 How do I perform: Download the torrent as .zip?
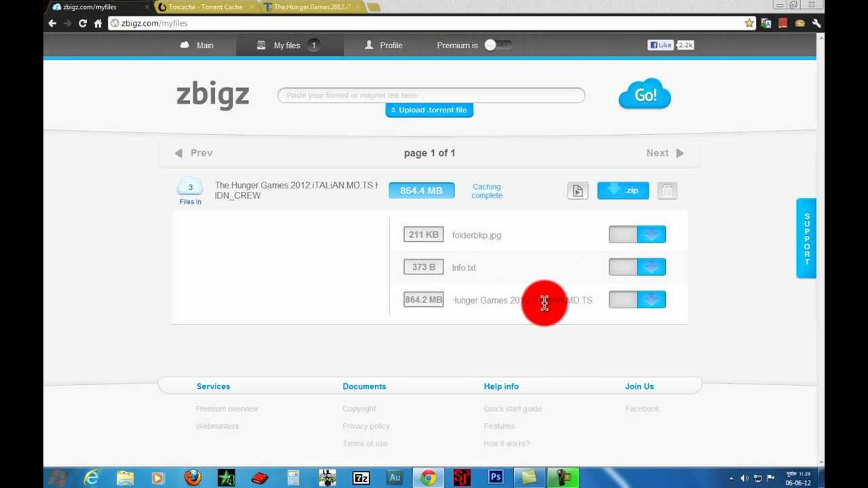(623, 190)
